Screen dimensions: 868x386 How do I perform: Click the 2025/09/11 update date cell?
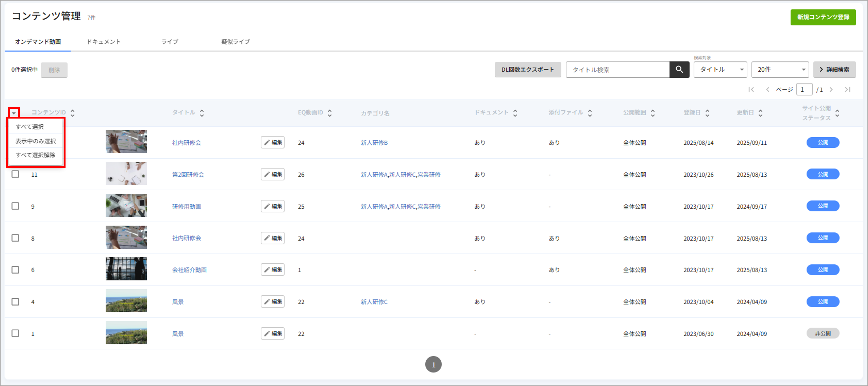click(x=752, y=143)
